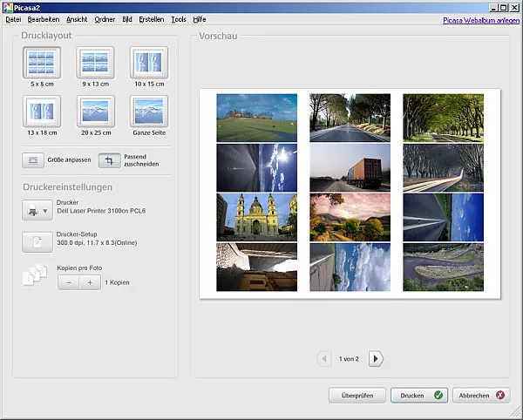Open the Datei menu
This screenshot has height=420, width=523.
(x=13, y=18)
